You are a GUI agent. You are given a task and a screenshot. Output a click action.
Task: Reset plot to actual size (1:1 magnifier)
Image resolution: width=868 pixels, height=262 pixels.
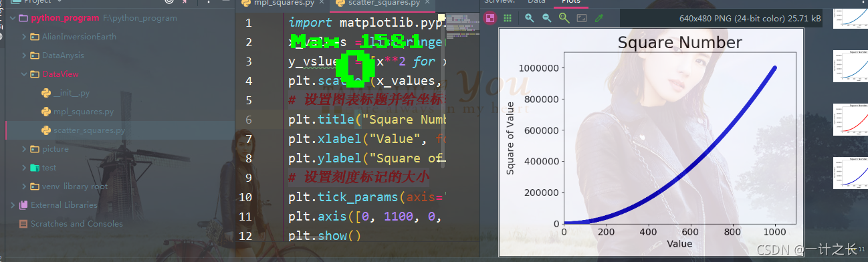click(x=564, y=18)
